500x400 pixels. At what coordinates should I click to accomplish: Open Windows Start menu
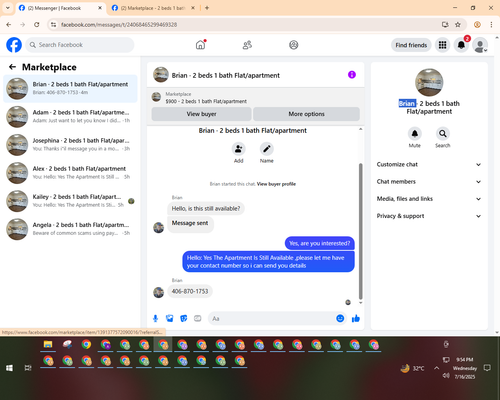9,368
